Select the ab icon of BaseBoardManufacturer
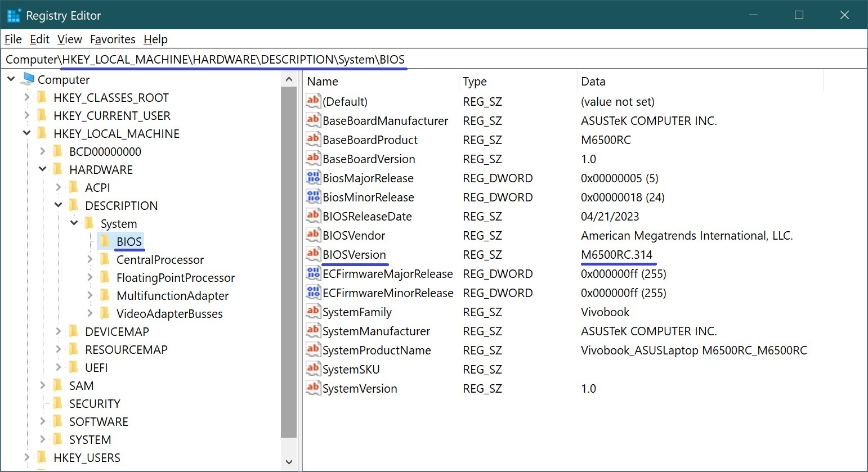The image size is (868, 472). 313,120
